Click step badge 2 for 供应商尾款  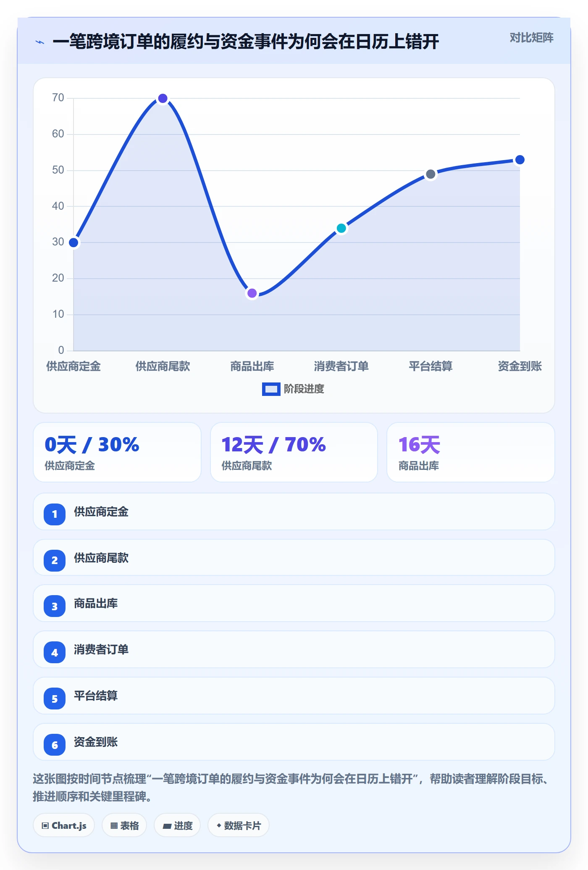[x=55, y=560]
